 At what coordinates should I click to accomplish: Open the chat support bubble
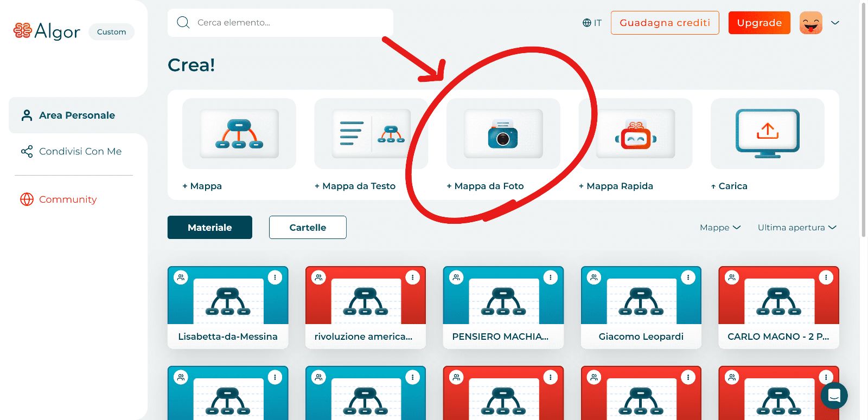point(834,396)
